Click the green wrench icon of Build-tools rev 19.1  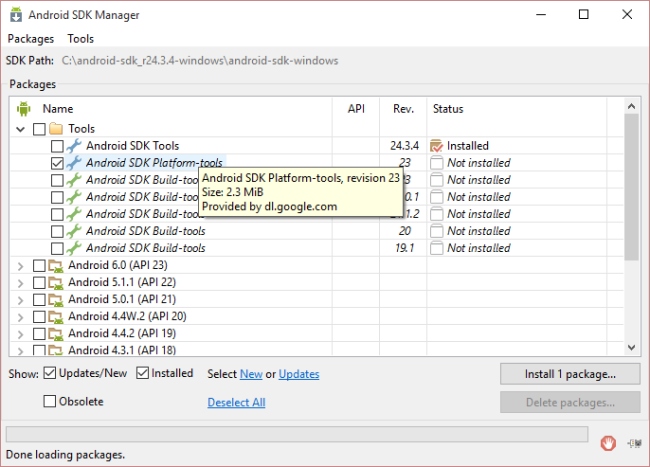74,248
